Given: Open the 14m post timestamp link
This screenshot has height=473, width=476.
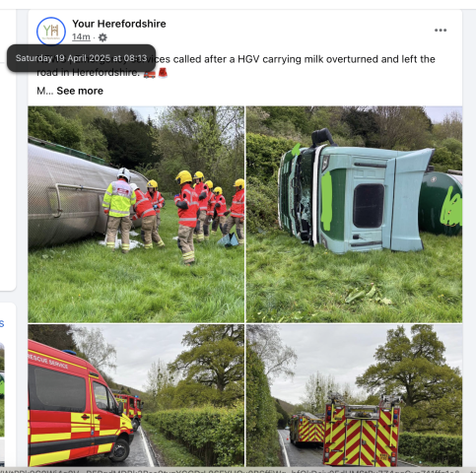Looking at the screenshot, I should [81, 37].
